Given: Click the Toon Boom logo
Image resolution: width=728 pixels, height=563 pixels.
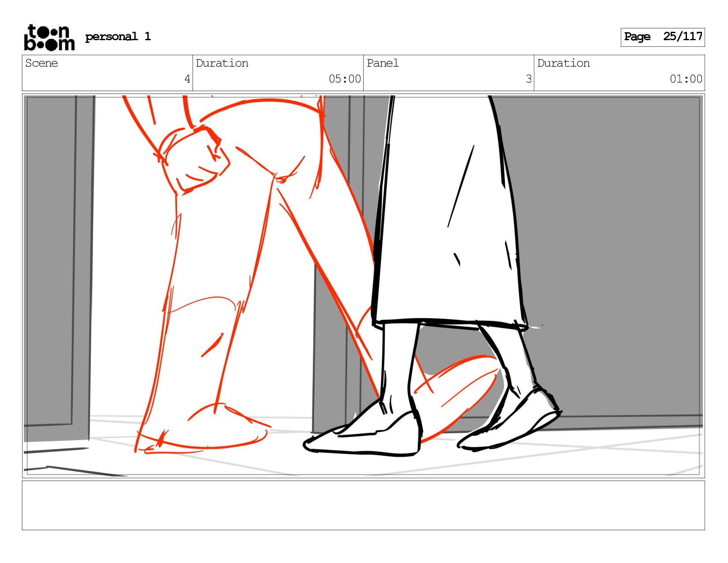Looking at the screenshot, I should pos(49,38).
